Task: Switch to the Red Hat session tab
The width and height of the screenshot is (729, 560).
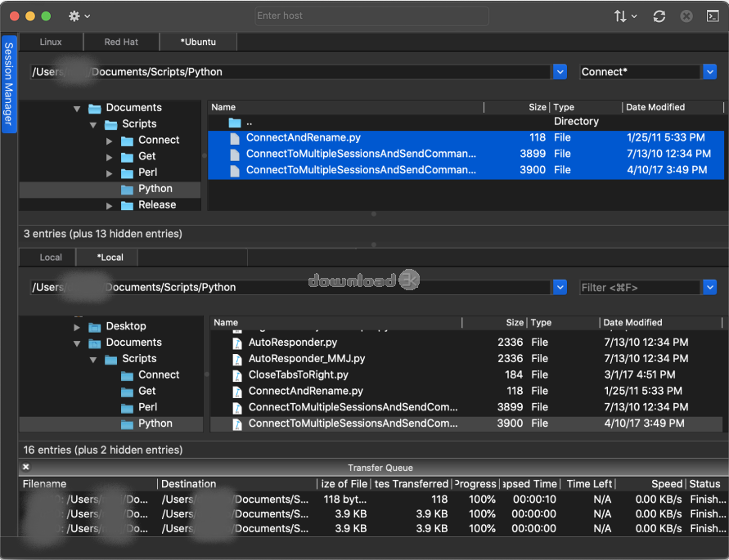Action: 121,42
